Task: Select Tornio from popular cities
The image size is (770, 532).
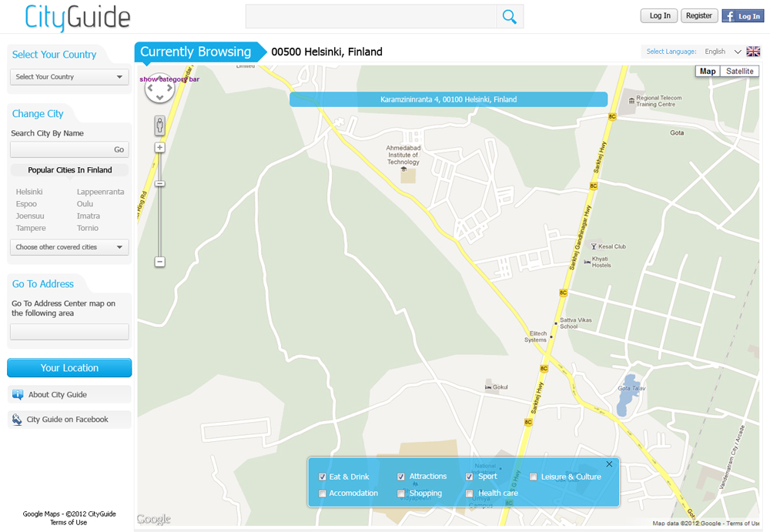Action: point(88,228)
